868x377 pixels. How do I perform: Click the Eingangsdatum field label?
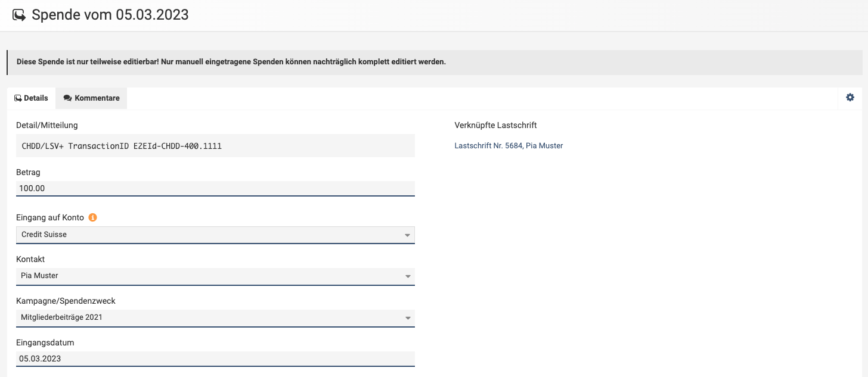[x=45, y=342]
